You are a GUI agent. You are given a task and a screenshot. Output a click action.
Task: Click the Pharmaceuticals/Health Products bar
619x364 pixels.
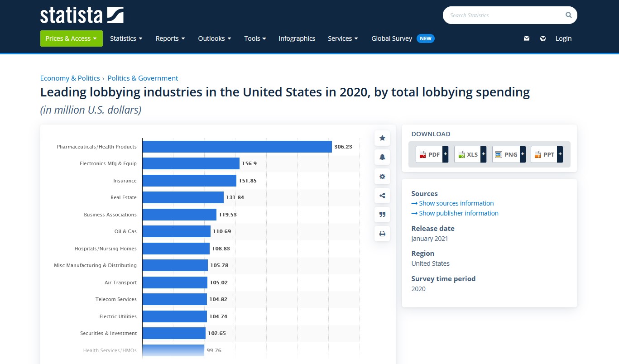[x=237, y=147]
